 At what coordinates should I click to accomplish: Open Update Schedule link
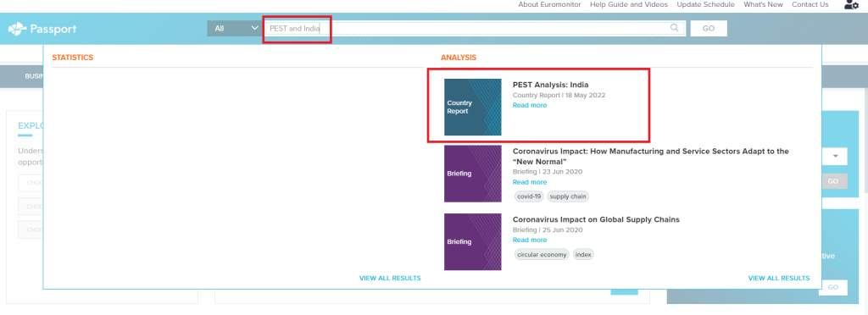pyautogui.click(x=705, y=4)
